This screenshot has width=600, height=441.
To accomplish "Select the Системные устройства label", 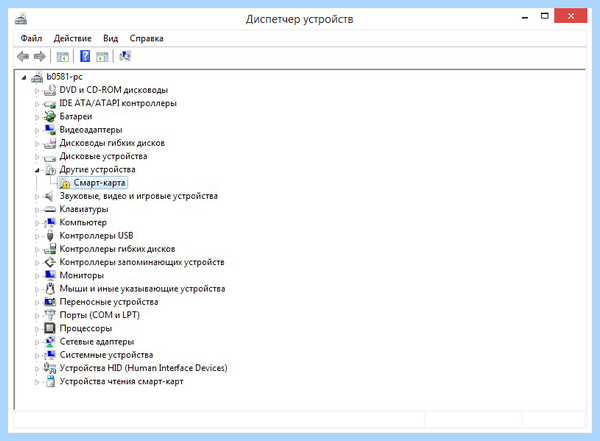I will [x=106, y=355].
